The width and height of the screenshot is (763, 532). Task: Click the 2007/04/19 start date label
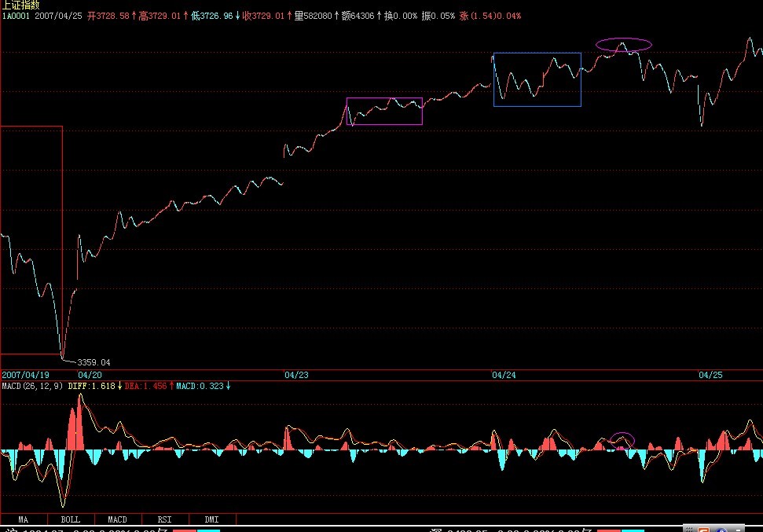[25, 376]
